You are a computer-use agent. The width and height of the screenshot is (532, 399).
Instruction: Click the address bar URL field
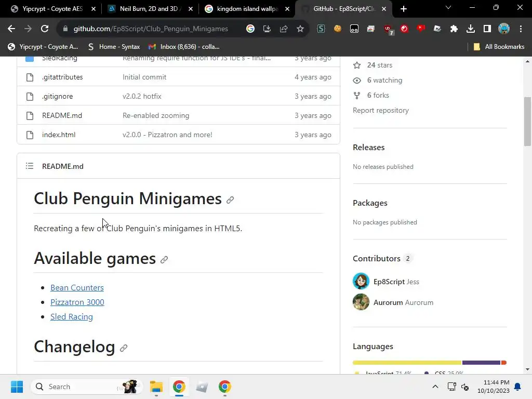click(151, 29)
